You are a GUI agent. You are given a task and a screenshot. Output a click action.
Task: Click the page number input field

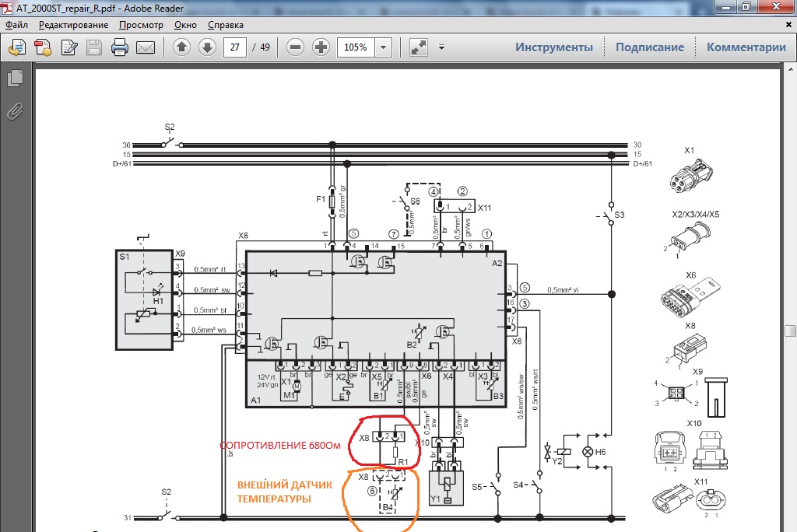pyautogui.click(x=235, y=47)
